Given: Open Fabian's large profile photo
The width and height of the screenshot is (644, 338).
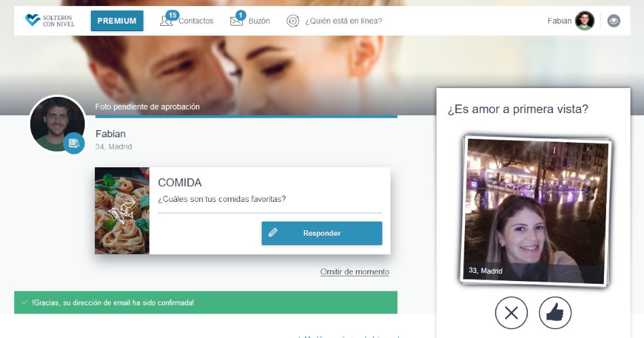Looking at the screenshot, I should [58, 124].
